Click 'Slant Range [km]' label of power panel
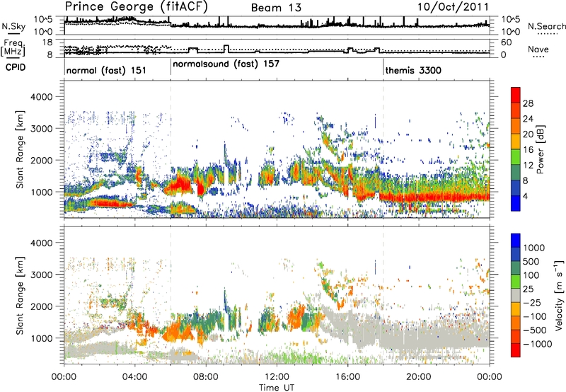 20,149
